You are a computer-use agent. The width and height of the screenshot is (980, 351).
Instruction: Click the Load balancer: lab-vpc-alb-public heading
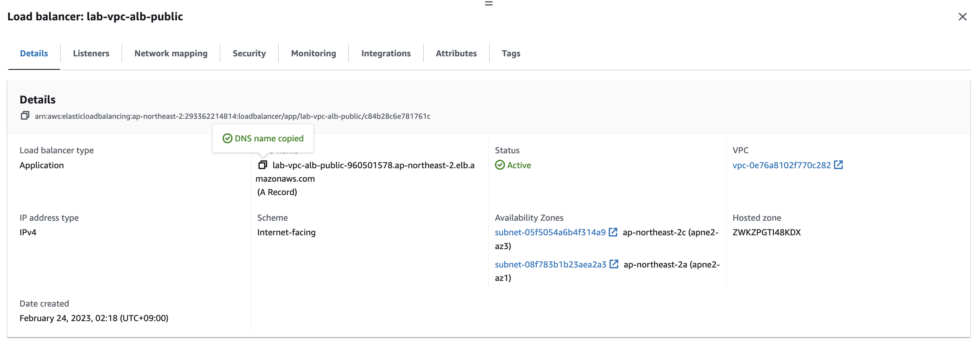click(95, 16)
